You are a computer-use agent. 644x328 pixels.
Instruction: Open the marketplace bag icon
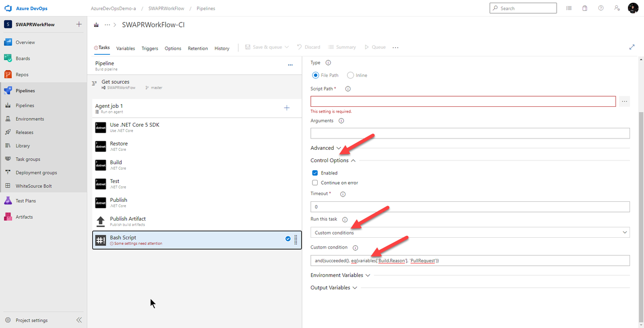(585, 9)
